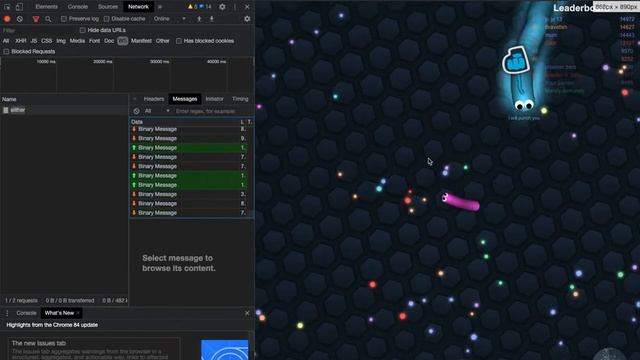The width and height of the screenshot is (640, 360).
Task: Filter requests by XHR
Action: pyautogui.click(x=21, y=41)
